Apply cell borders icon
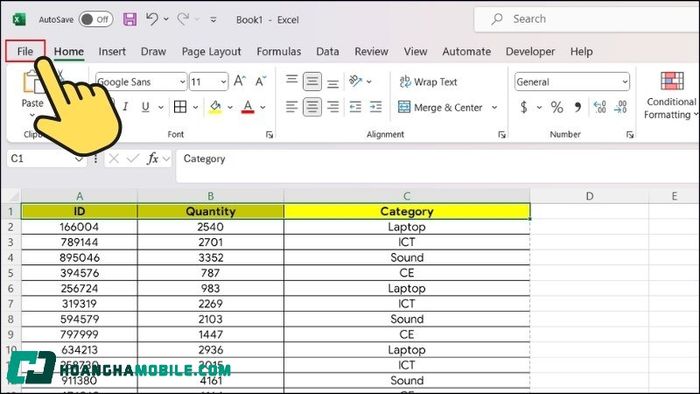 point(180,107)
